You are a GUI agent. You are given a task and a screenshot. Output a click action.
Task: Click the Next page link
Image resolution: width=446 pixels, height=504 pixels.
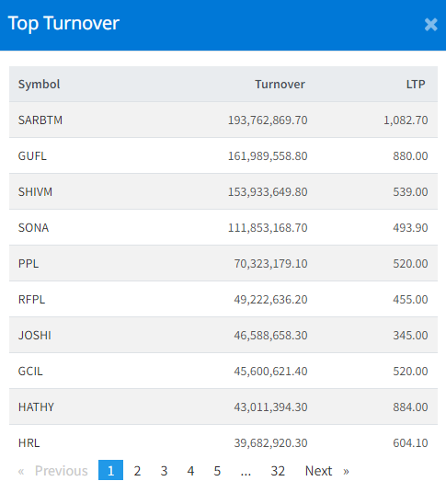click(326, 471)
